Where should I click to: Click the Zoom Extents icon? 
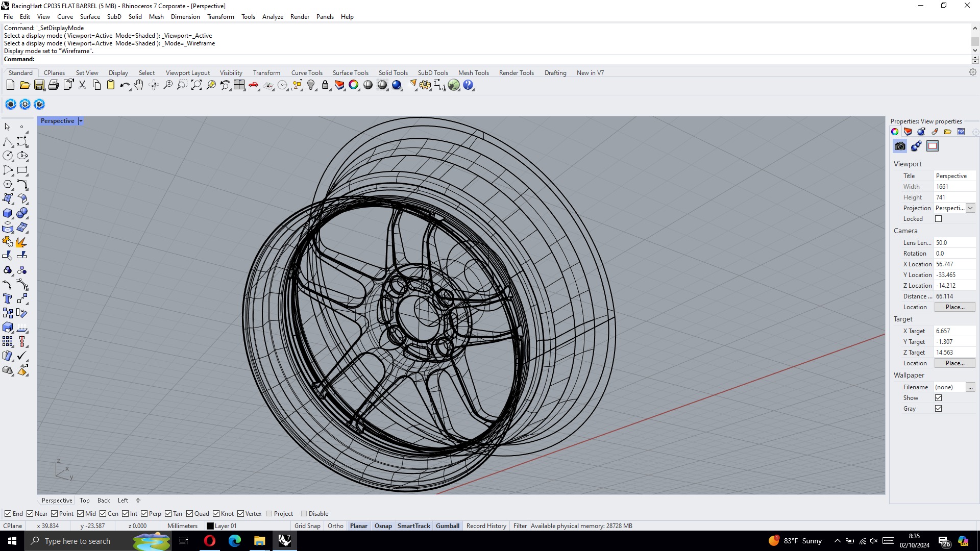(x=196, y=85)
